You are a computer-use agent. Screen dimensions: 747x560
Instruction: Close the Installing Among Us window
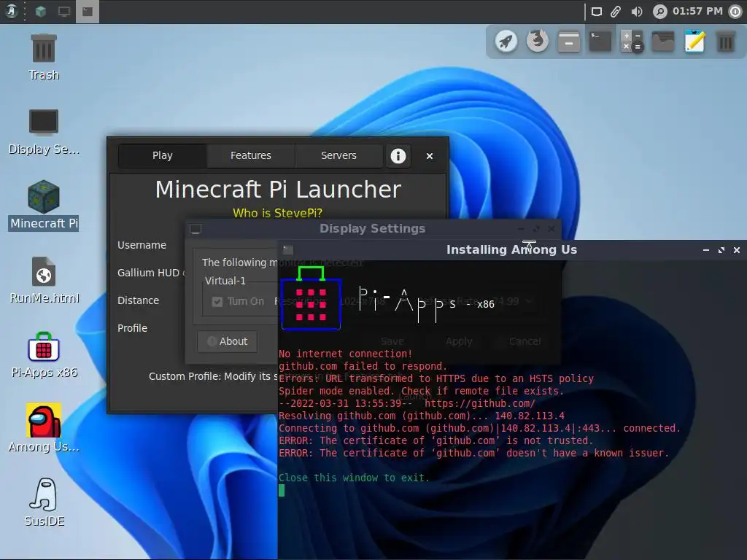pyautogui.click(x=737, y=250)
